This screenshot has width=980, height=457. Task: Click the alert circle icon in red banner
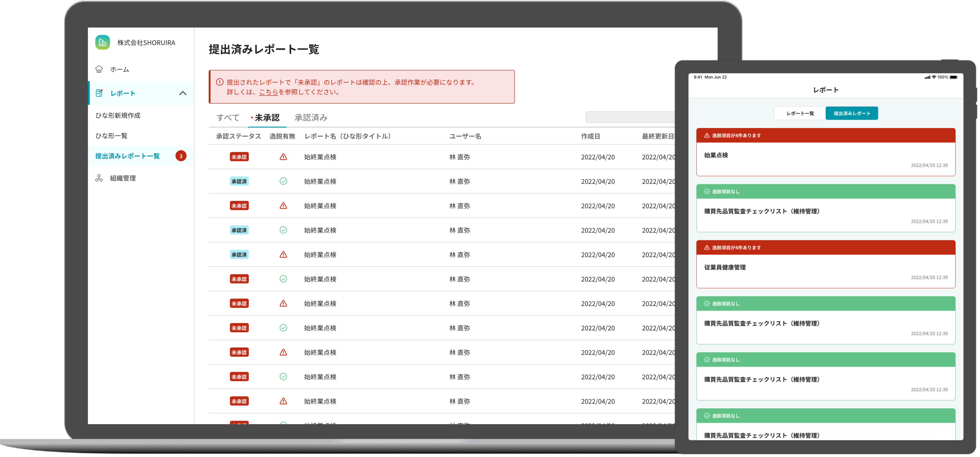(220, 82)
